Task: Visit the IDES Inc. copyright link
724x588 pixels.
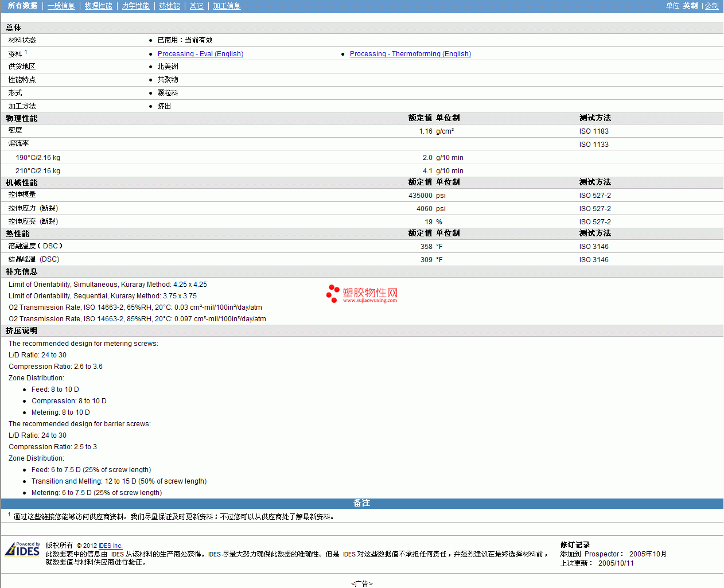Action: [x=110, y=546]
